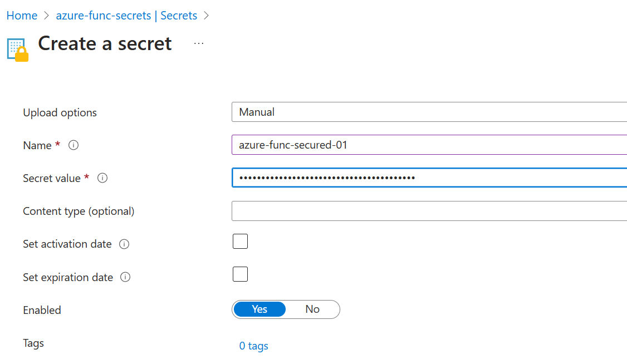Click info icon for Set activation date
The height and width of the screenshot is (364, 627).
coord(125,244)
